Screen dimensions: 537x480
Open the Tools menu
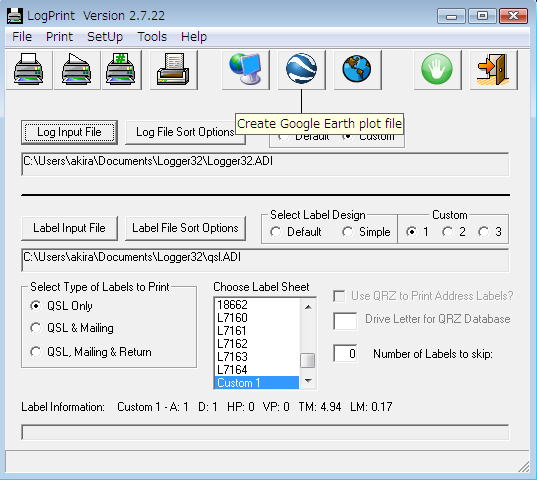click(x=152, y=37)
